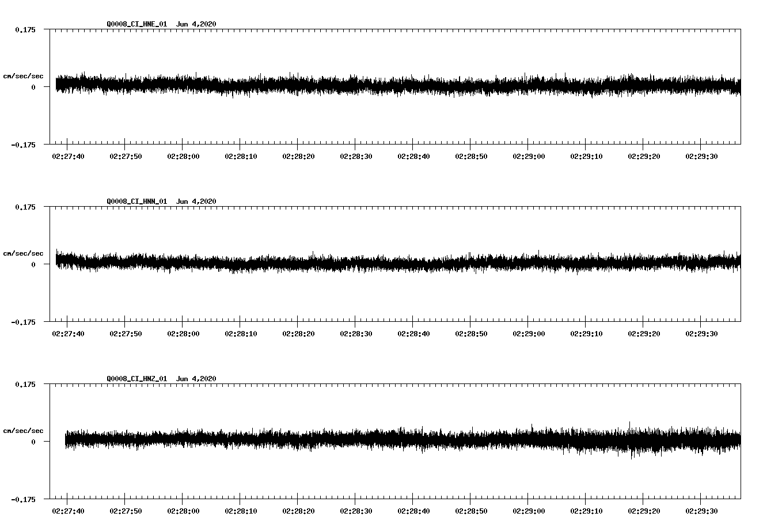782x532 pixels.
Task: Click 02:29:30 on the HNZ time axis
Action: pos(701,511)
